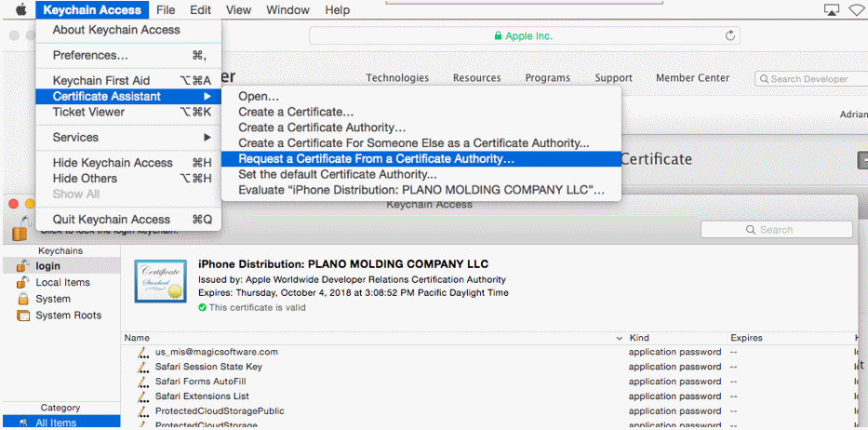Click key icon beside us_mis@magicsoftware.com
868x430 pixels.
(143, 353)
